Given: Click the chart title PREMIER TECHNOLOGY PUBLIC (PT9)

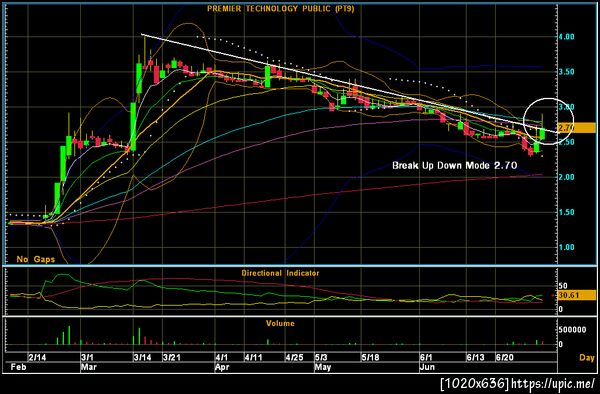Looking at the screenshot, I should 280,8.
